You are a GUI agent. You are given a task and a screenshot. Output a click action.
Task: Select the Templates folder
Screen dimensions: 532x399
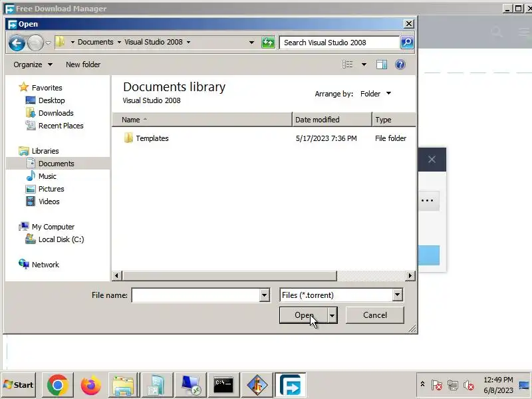[152, 138]
